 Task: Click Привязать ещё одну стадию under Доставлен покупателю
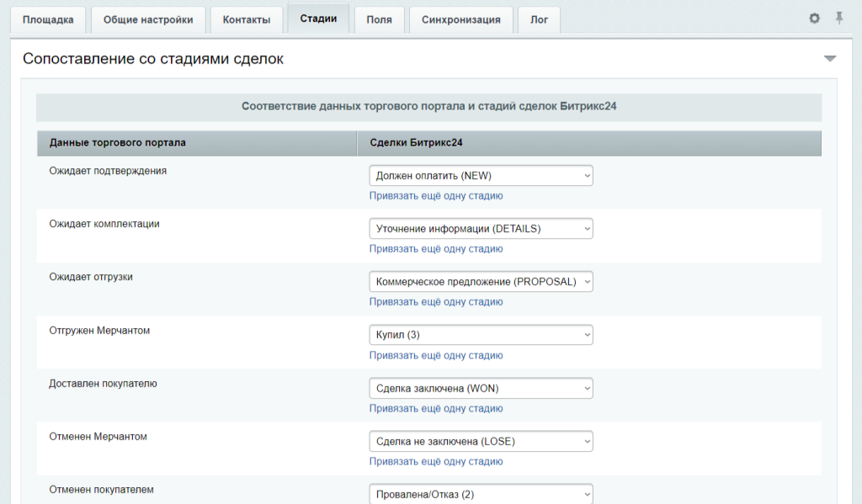436,408
